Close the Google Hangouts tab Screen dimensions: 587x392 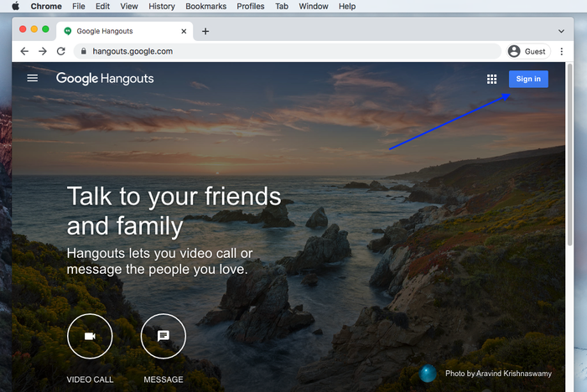click(184, 31)
